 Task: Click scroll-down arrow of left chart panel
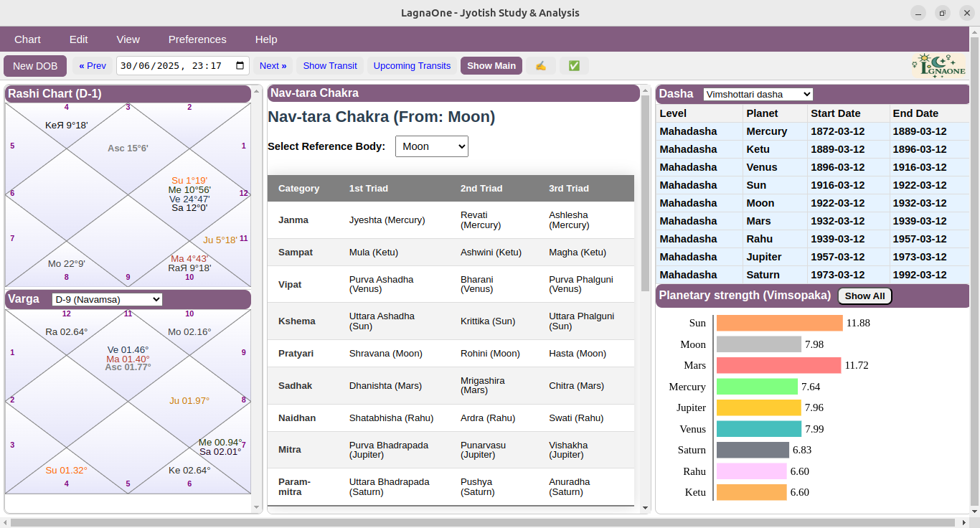tap(258, 507)
